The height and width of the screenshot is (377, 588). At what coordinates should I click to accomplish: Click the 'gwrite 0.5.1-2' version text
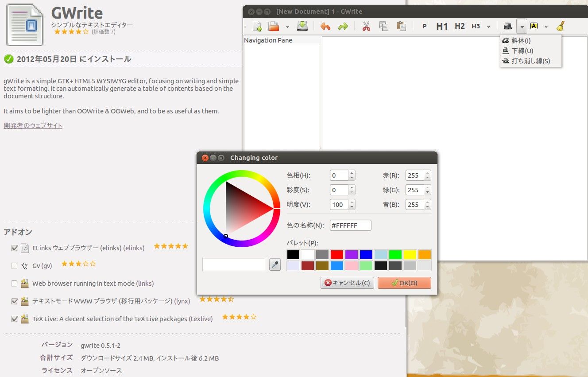pyautogui.click(x=101, y=346)
